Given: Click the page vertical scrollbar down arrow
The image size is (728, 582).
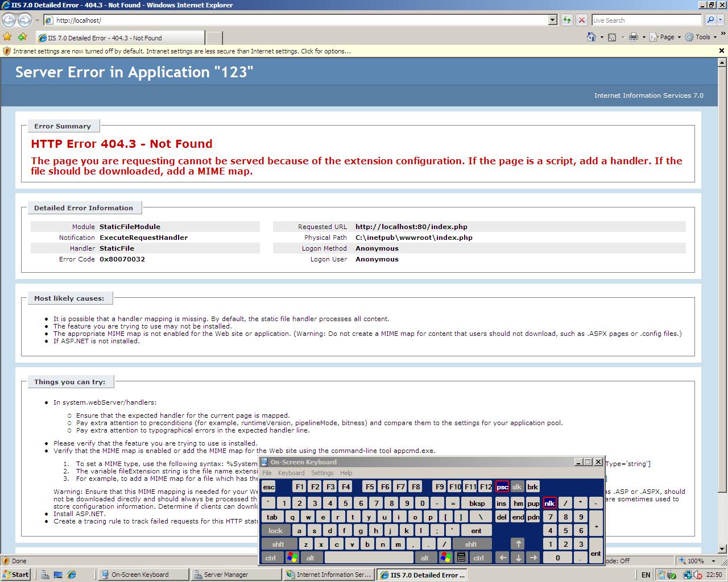Looking at the screenshot, I should tap(723, 549).
